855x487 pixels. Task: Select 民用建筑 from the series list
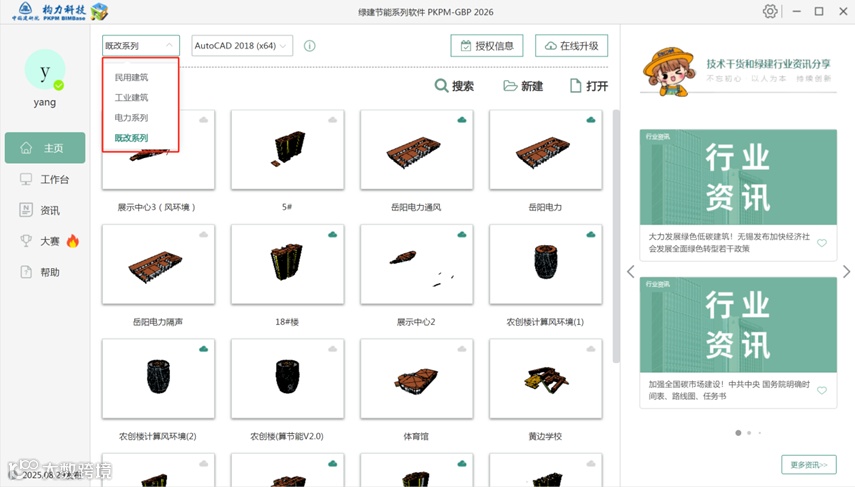point(131,77)
